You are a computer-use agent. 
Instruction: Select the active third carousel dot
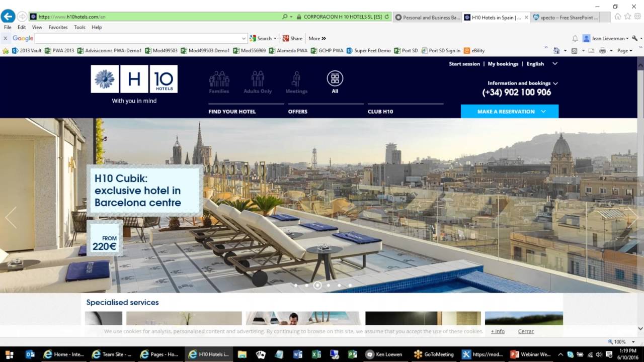[317, 285]
